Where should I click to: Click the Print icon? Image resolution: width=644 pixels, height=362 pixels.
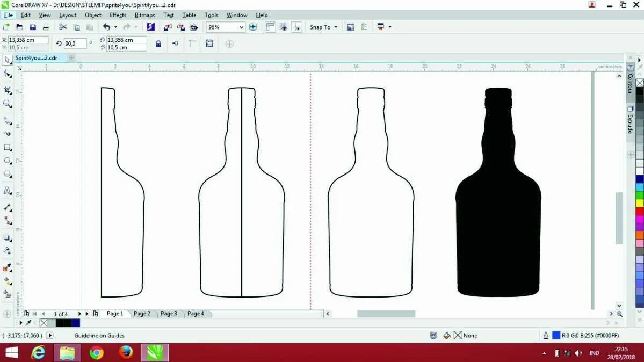pos(46,27)
